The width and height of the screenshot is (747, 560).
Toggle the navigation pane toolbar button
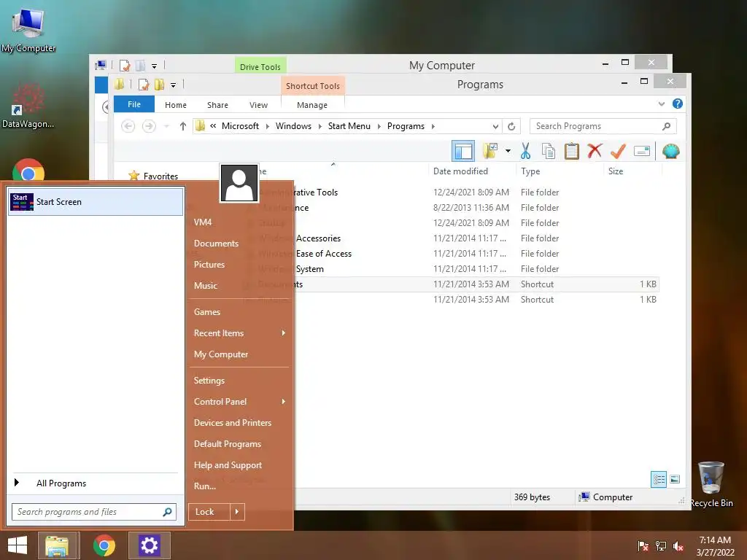tap(462, 152)
